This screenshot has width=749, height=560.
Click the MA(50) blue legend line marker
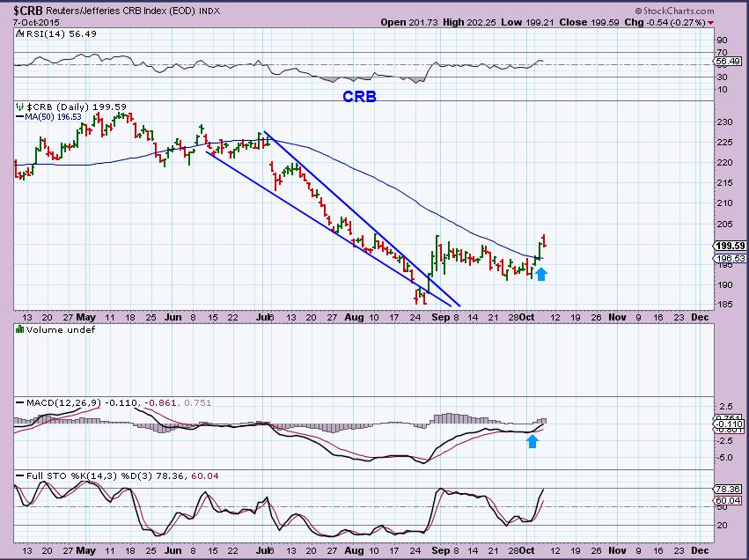19,116
